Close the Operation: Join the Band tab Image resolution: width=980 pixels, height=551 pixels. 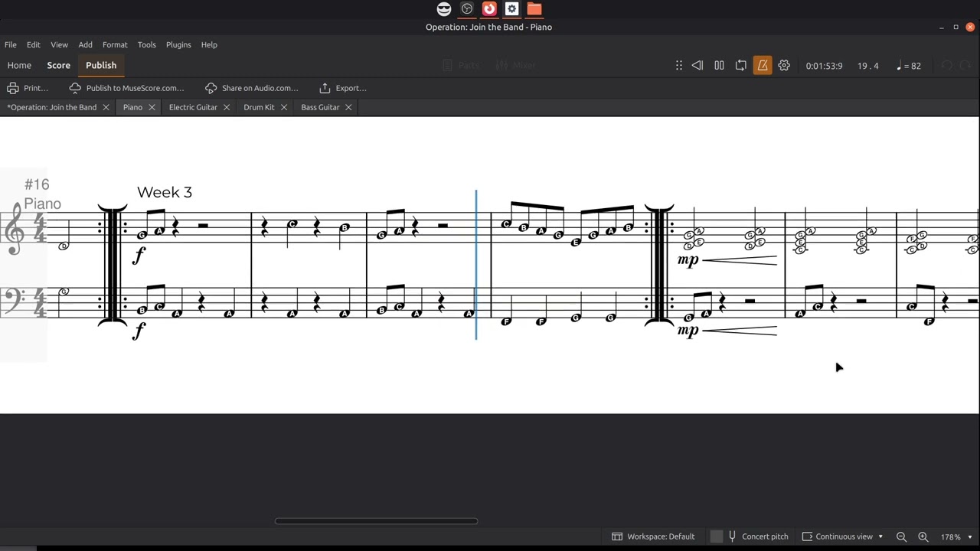point(106,107)
